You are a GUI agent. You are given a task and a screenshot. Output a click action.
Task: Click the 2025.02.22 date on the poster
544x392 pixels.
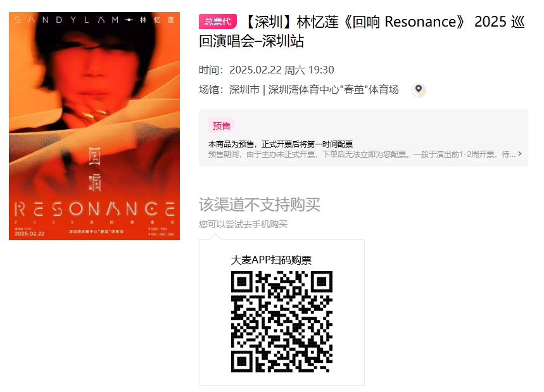(x=30, y=234)
